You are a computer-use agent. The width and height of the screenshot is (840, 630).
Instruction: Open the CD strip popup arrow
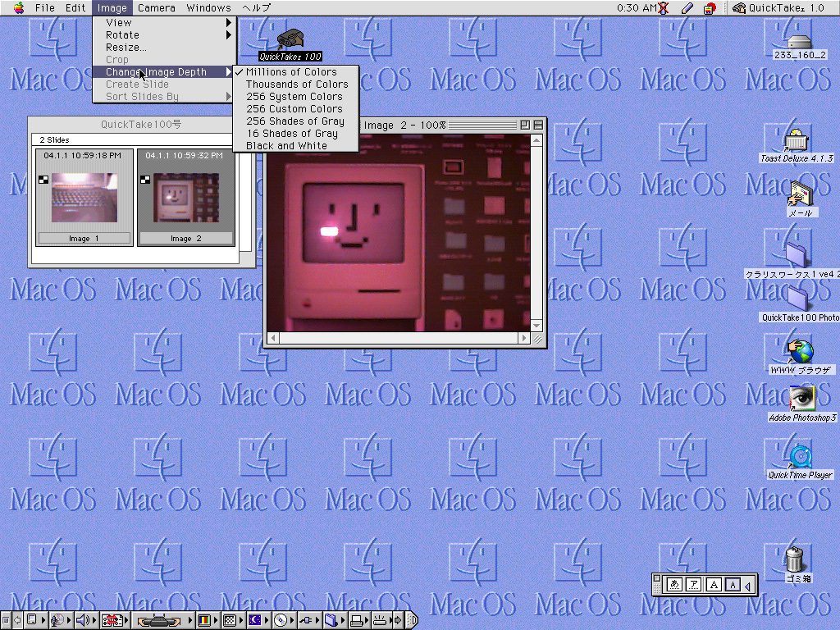click(291, 620)
